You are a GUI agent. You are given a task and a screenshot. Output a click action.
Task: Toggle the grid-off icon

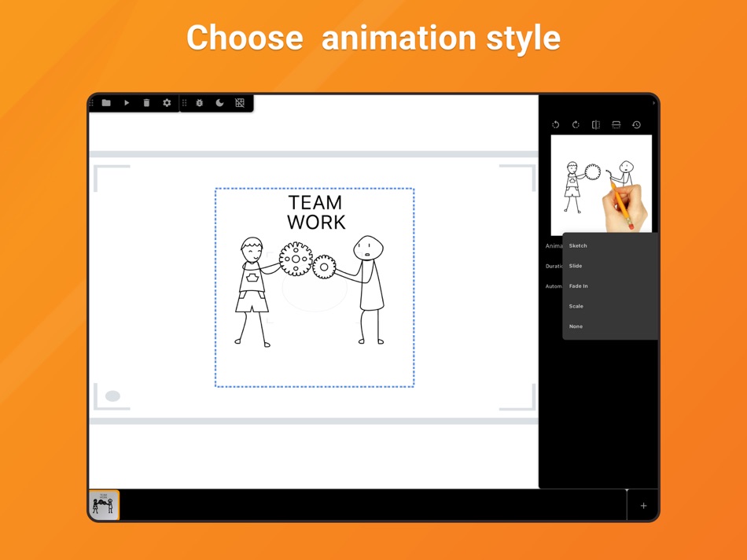tap(240, 103)
